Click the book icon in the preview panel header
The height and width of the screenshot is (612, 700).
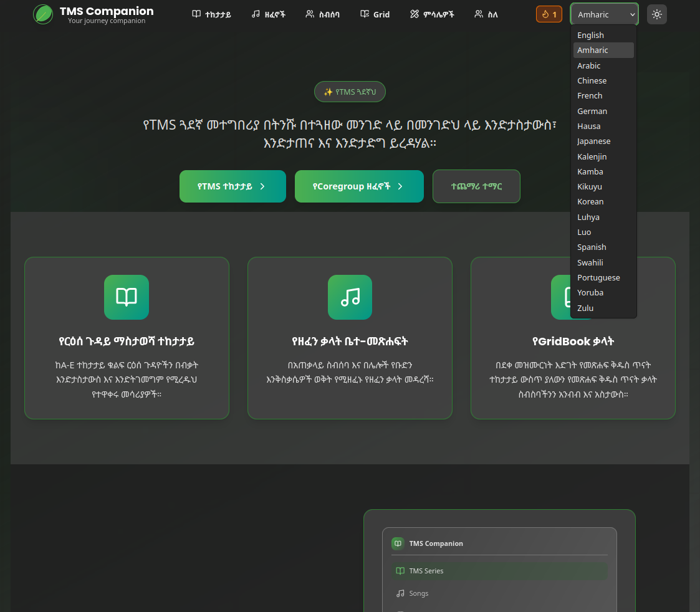pyautogui.click(x=398, y=543)
